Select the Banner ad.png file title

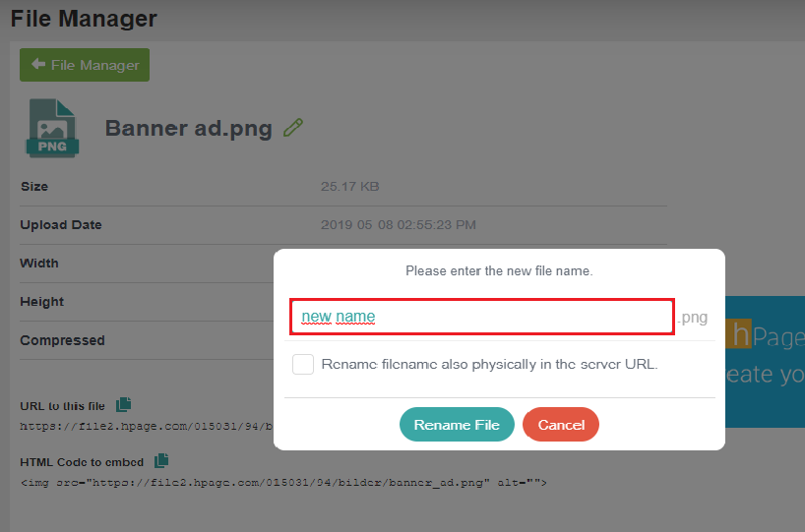point(188,128)
